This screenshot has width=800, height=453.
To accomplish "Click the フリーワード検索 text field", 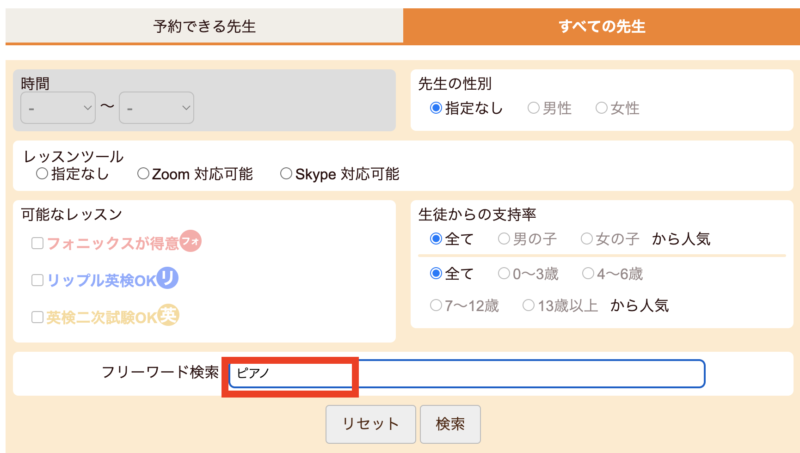I will 467,373.
